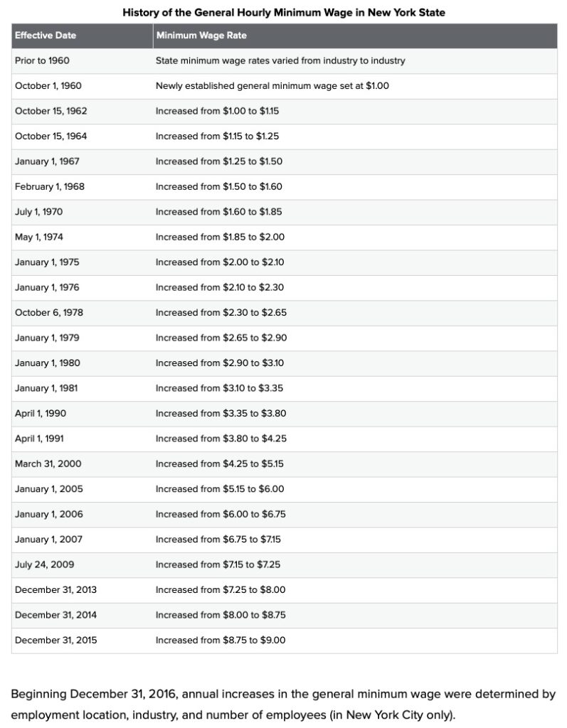Select 'Newly established general minimum wage' cell

click(272, 86)
